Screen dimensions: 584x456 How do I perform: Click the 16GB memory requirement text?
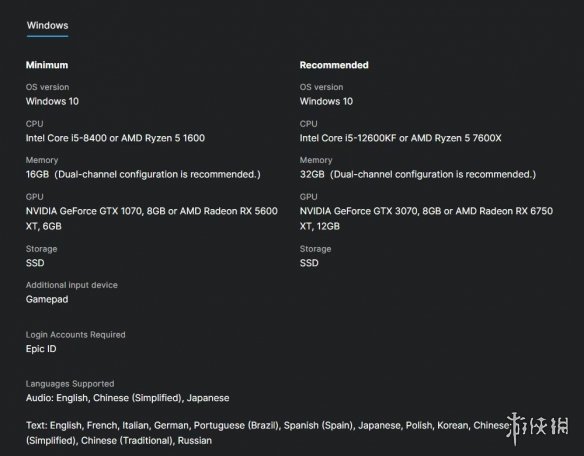pyautogui.click(x=143, y=174)
